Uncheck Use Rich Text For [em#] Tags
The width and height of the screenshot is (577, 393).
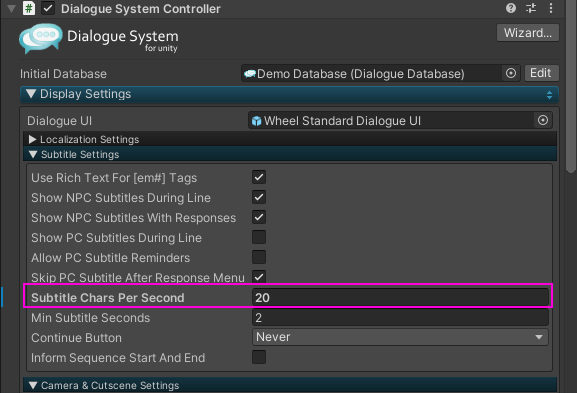click(x=259, y=177)
